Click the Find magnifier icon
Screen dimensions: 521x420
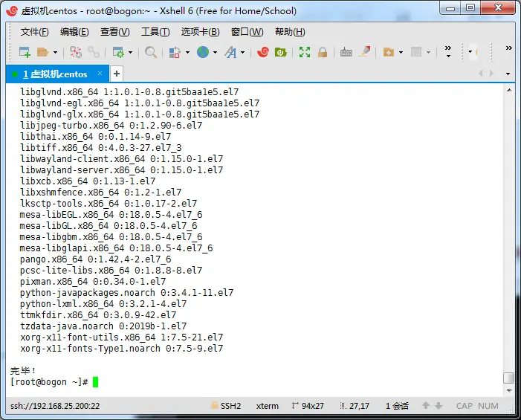click(151, 52)
